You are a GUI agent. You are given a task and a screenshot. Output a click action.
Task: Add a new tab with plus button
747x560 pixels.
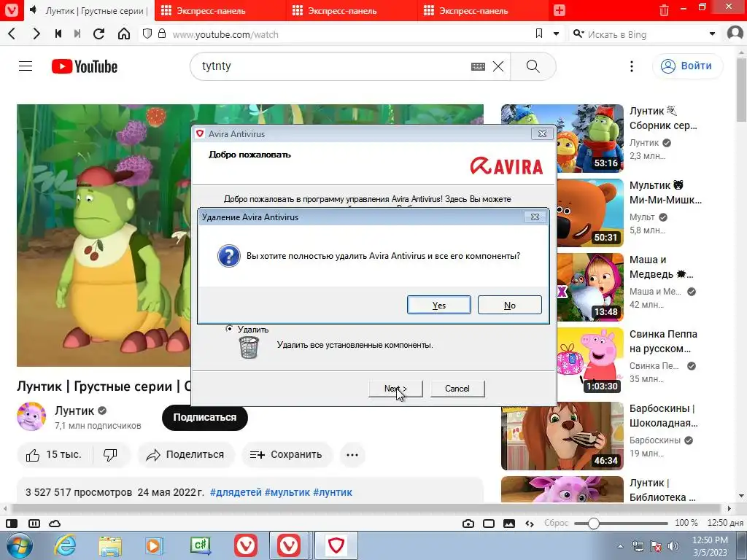click(560, 10)
